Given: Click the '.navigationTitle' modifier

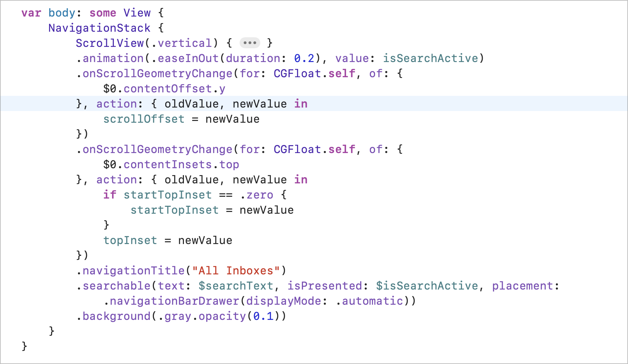Looking at the screenshot, I should [130, 271].
